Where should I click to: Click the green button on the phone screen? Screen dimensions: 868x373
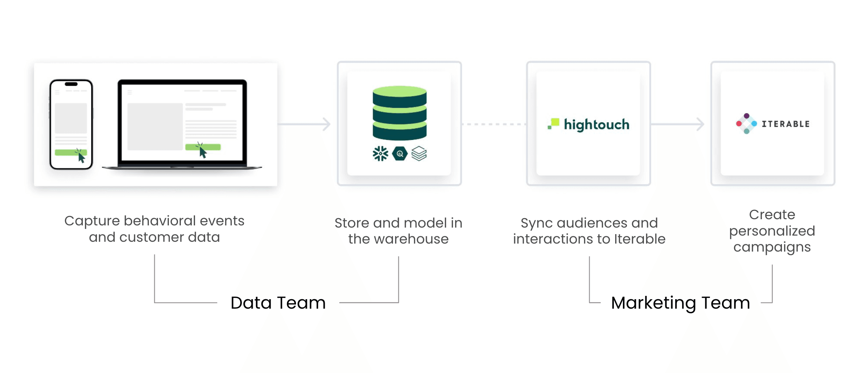point(71,152)
